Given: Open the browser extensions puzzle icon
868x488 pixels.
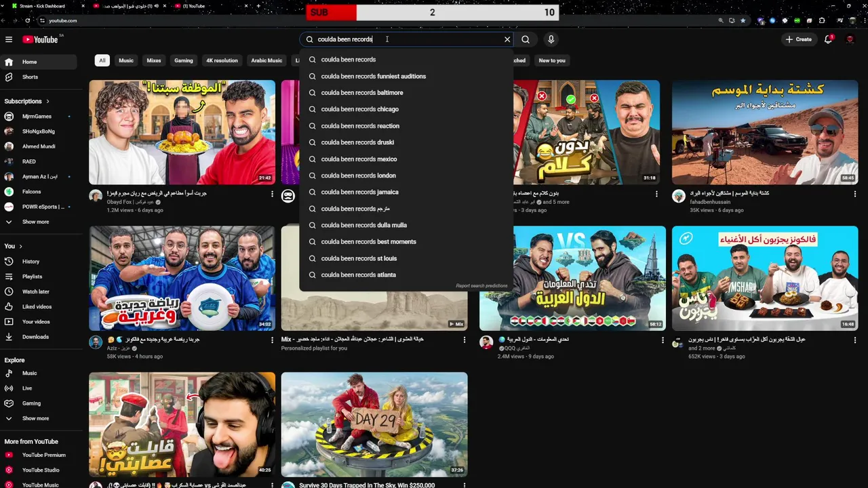Looking at the screenshot, I should tap(821, 20).
